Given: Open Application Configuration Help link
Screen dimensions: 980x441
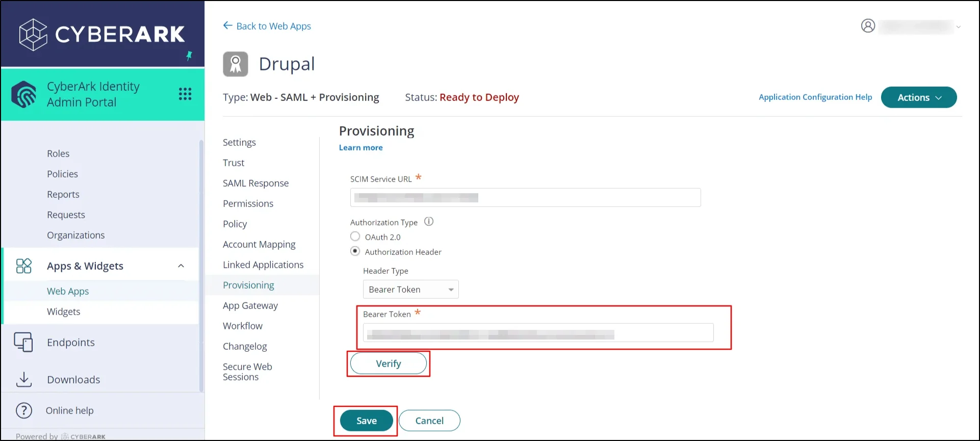Looking at the screenshot, I should coord(815,97).
